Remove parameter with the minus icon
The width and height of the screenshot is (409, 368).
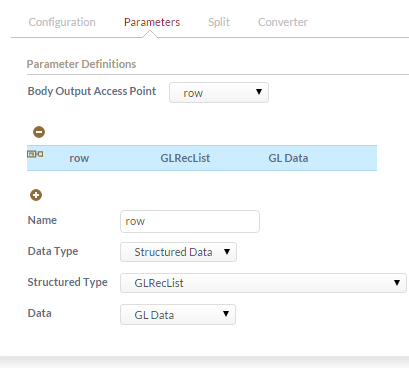coord(39,132)
